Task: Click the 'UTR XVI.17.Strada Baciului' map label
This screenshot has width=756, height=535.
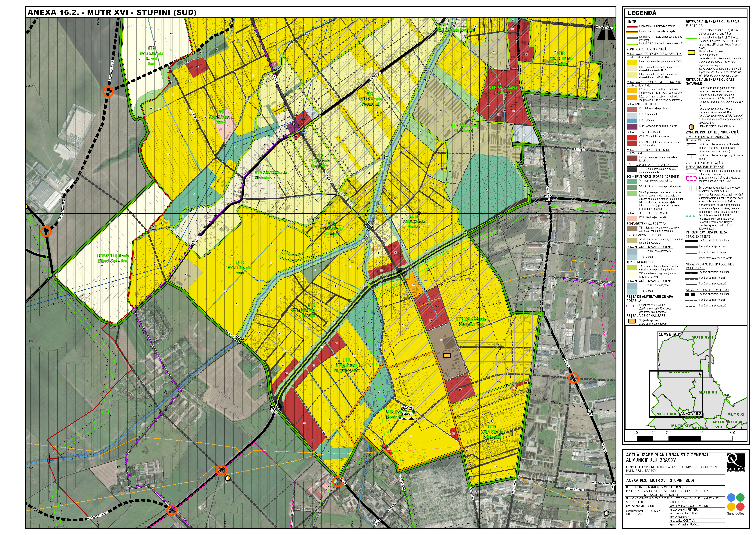Action: [561, 58]
